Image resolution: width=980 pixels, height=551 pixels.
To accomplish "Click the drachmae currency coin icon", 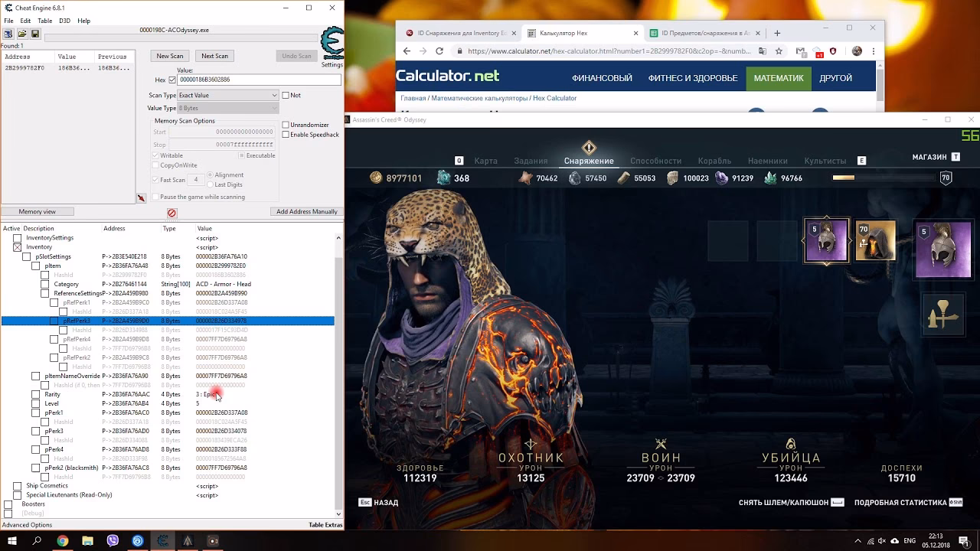I will (x=376, y=178).
